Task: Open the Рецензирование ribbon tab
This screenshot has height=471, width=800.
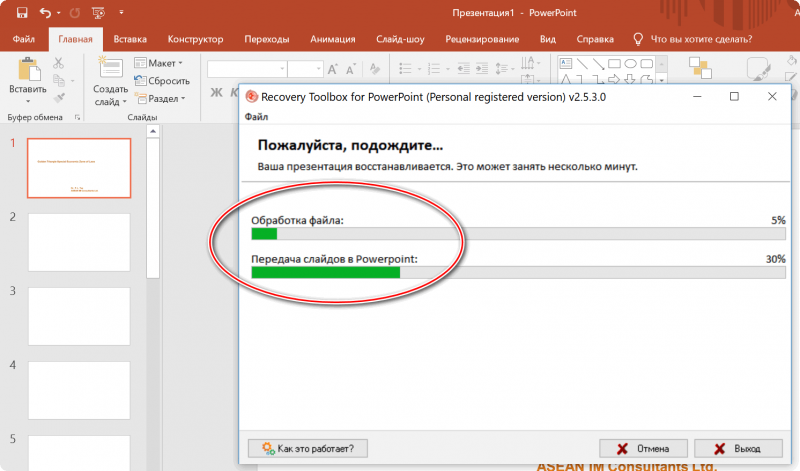Action: click(482, 39)
